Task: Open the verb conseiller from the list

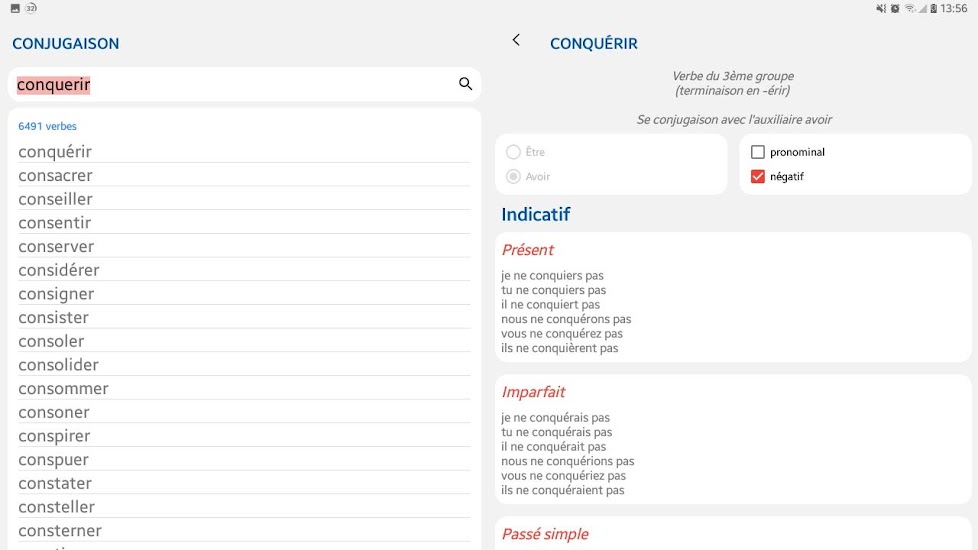Action: point(55,199)
